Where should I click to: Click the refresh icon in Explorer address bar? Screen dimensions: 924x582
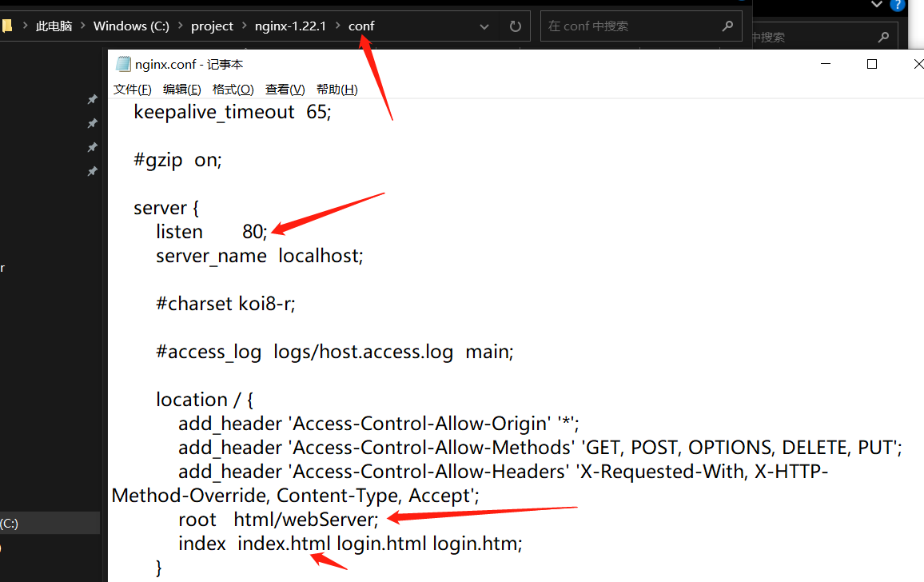coord(515,26)
